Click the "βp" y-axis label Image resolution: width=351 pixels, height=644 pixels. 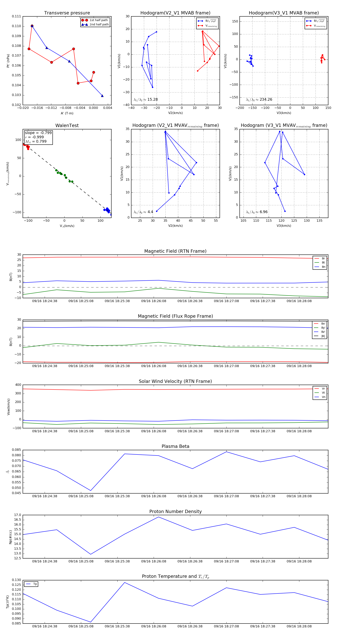click(8, 471)
